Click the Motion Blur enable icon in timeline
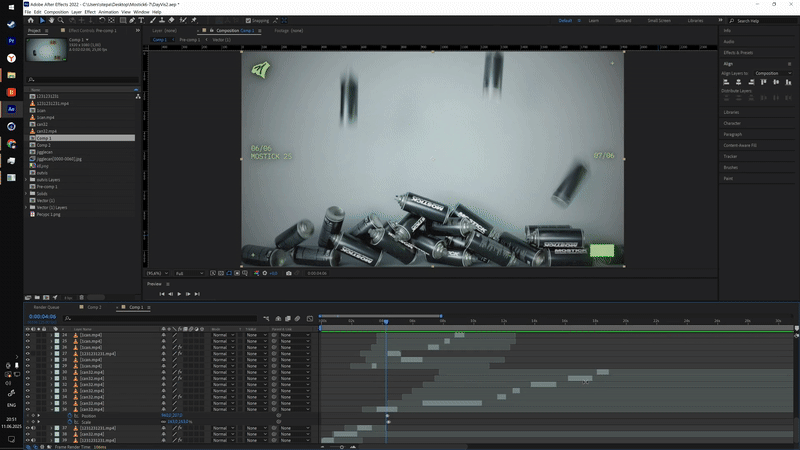 297,319
